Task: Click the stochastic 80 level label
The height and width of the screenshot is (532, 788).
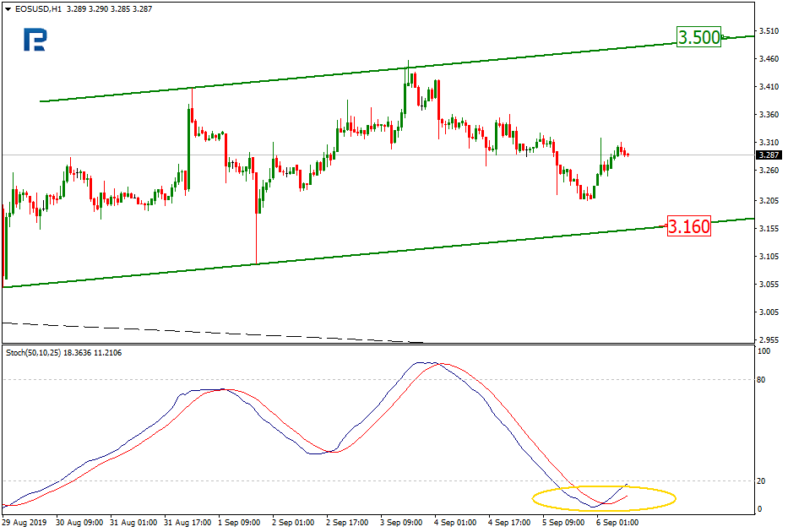Action: 761,380
